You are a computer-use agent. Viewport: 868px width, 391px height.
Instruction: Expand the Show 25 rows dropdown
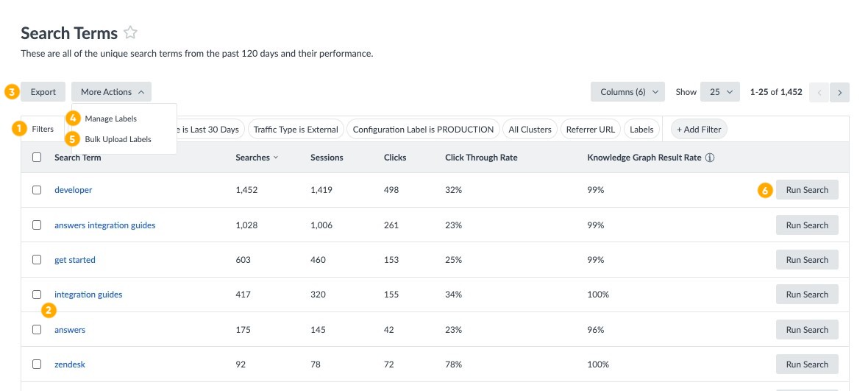(719, 92)
